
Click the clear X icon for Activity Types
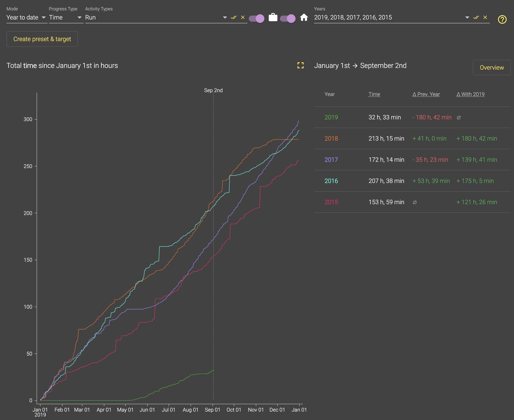[x=243, y=18]
